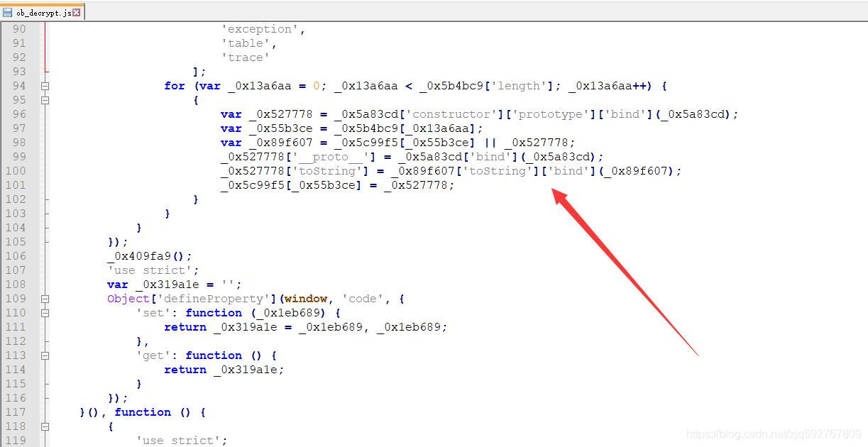Click the function keyword on line 117

coord(142,412)
